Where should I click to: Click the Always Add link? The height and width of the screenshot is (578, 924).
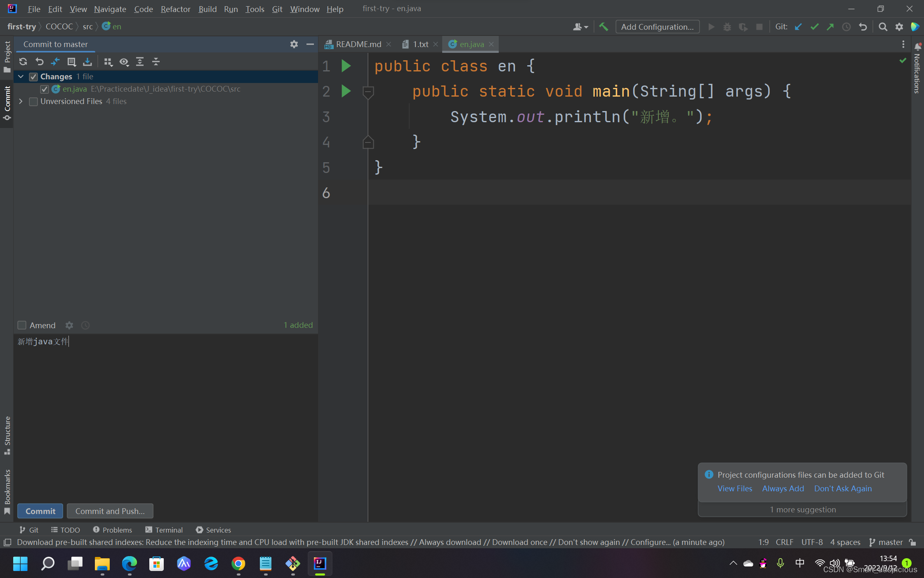click(783, 488)
